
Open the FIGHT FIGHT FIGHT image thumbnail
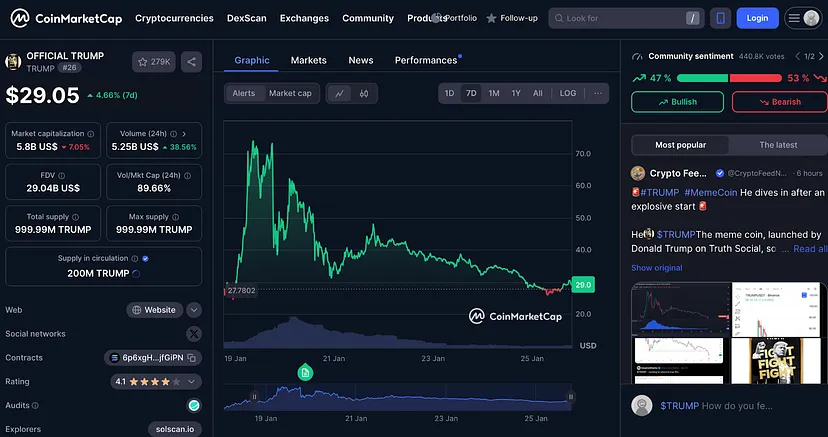pos(776,360)
